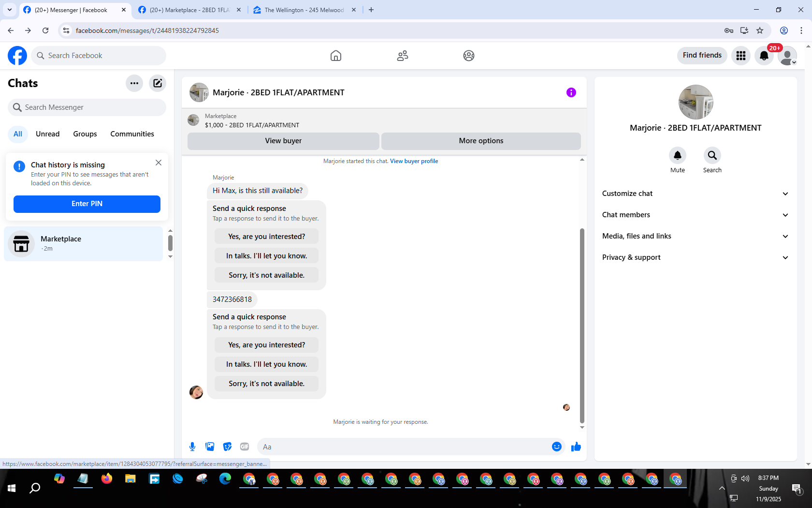Search in conversation using magnifier icon

point(712,155)
